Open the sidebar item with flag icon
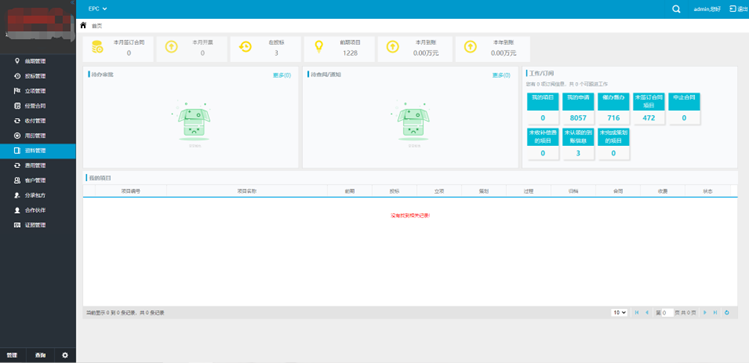This screenshot has height=363, width=749. 38,91
